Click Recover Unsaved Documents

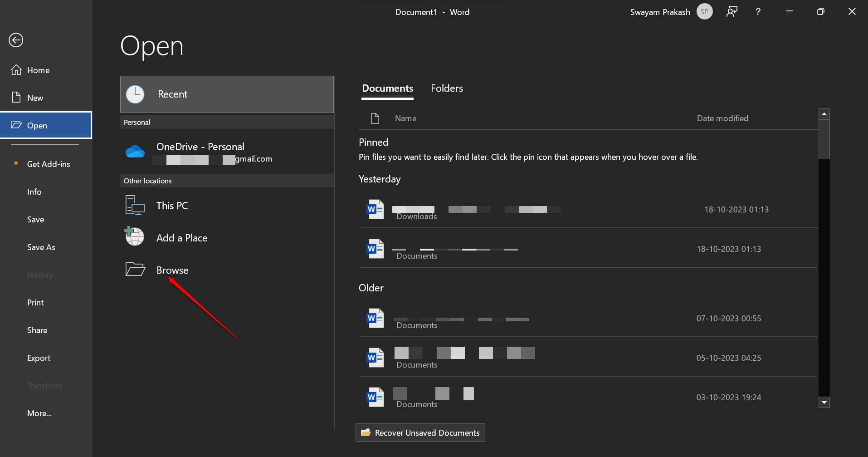419,432
